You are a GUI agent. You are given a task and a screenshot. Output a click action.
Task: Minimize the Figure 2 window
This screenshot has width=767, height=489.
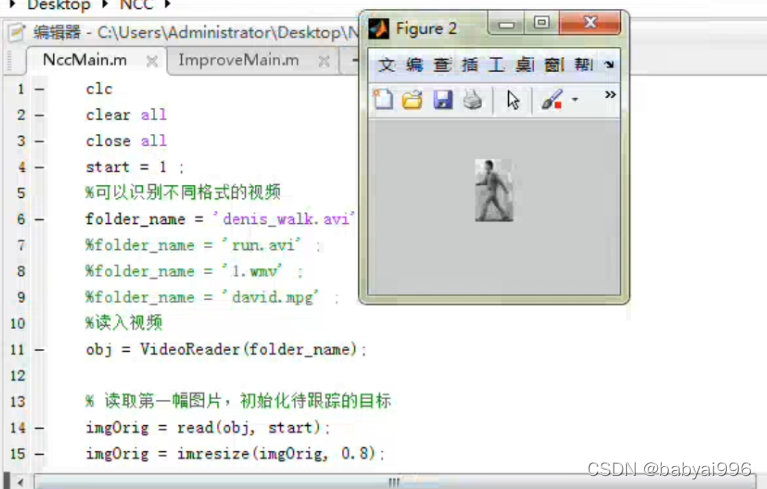pyautogui.click(x=506, y=23)
